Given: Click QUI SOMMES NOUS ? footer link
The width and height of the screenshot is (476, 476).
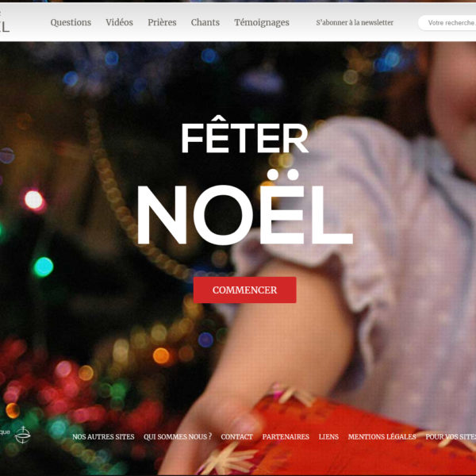Looking at the screenshot, I should coord(178,436).
